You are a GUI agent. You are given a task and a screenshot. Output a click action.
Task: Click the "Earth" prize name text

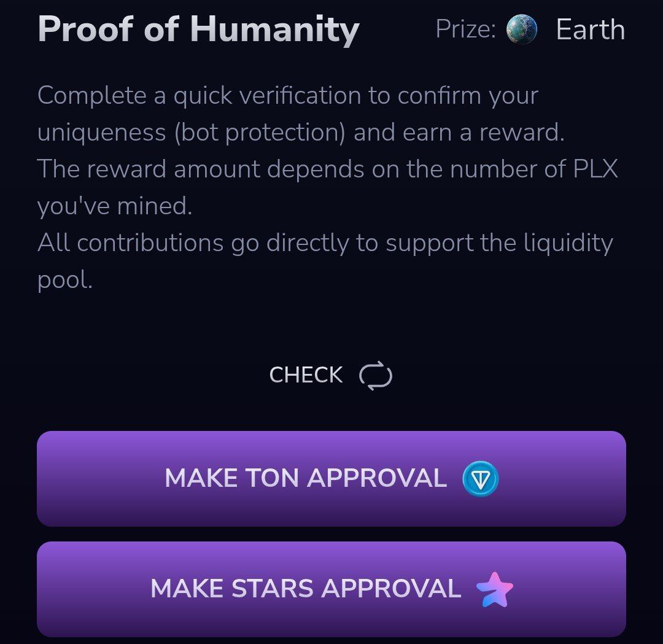pos(591,29)
